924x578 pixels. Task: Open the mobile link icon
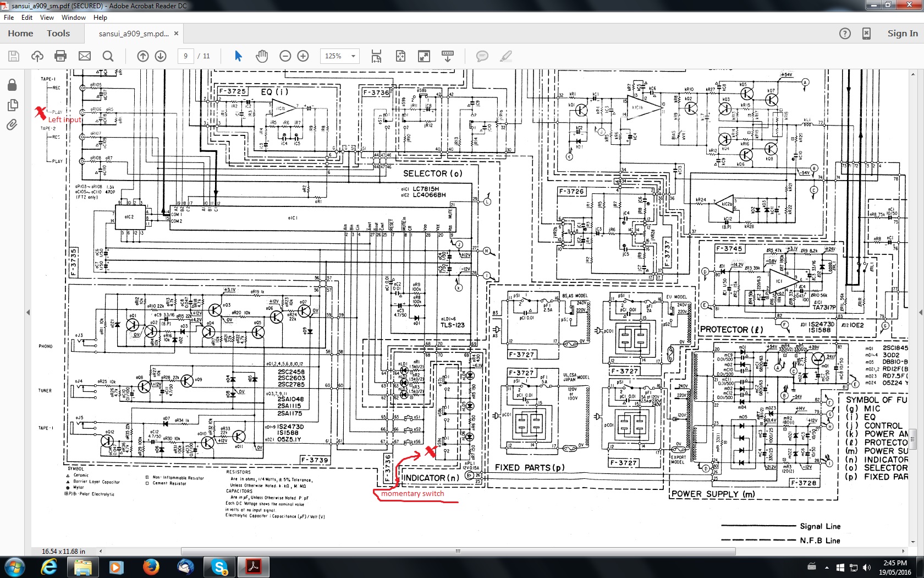[x=866, y=34]
